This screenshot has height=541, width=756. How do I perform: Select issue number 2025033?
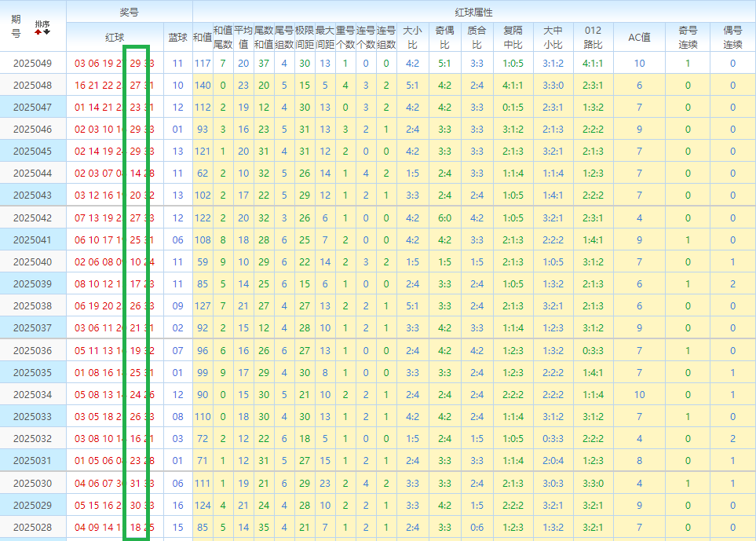point(32,417)
